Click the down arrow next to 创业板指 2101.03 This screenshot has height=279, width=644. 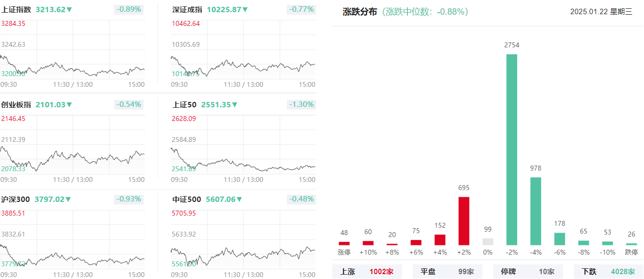(x=69, y=105)
